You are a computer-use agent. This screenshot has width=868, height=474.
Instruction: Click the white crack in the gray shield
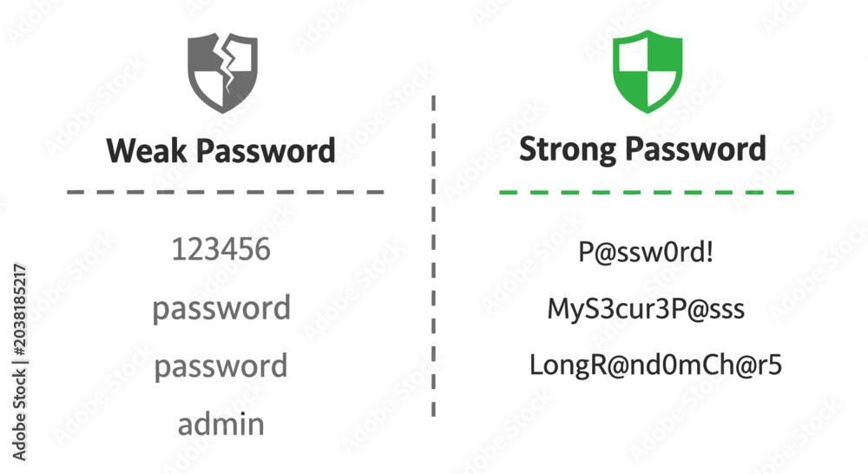click(227, 61)
